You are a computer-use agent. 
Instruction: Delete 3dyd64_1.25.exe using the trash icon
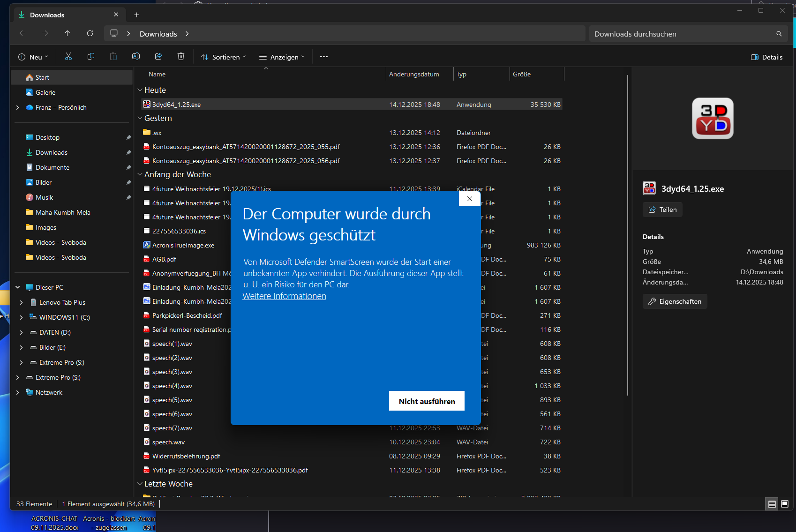click(181, 56)
